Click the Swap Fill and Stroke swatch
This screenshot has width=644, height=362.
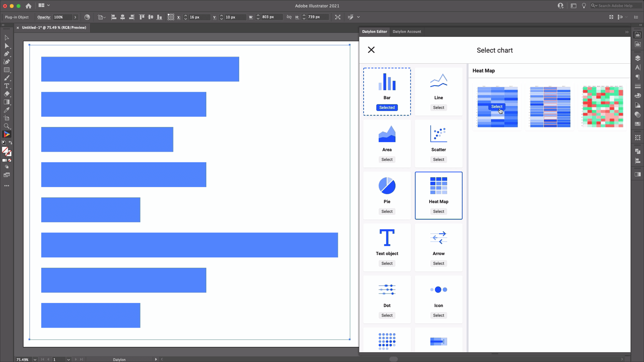pos(10,142)
